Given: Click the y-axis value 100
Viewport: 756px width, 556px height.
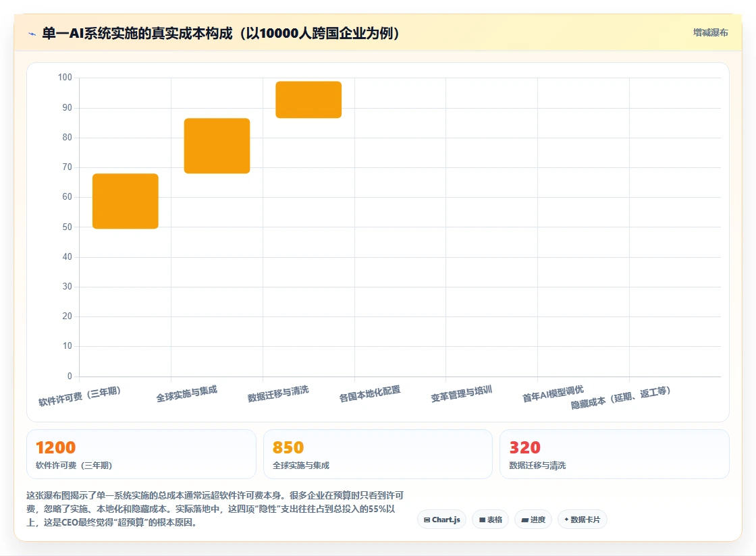Looking at the screenshot, I should 65,78.
